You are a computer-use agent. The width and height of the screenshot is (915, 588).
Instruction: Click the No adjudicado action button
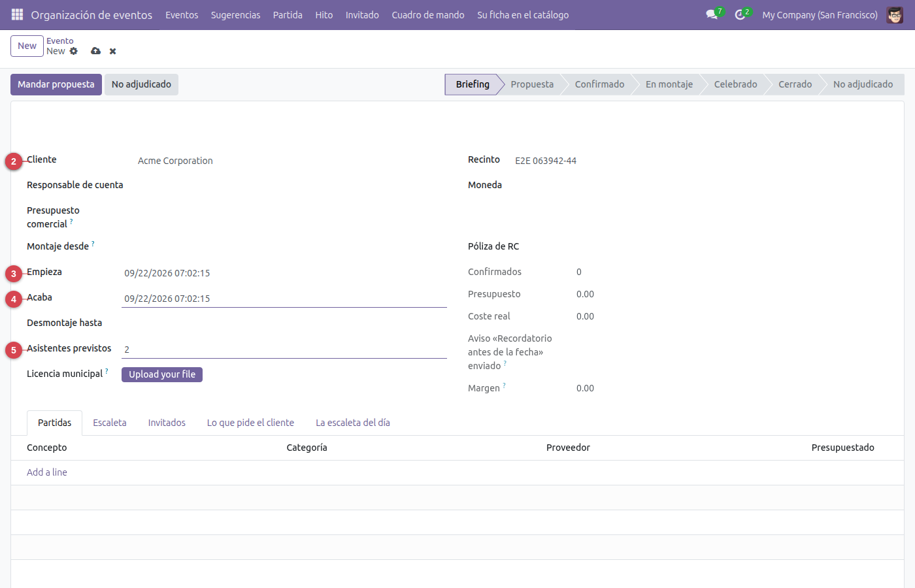tap(141, 84)
